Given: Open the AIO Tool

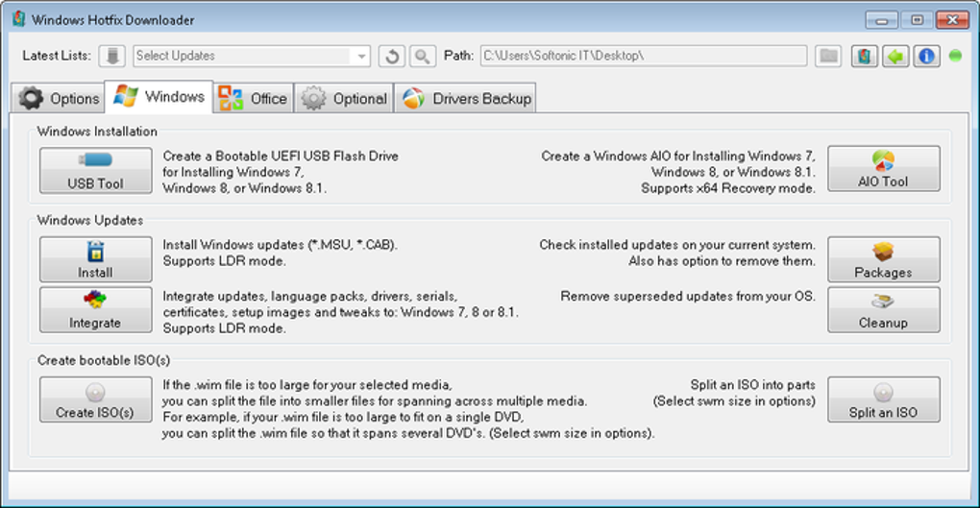Looking at the screenshot, I should point(884,169).
